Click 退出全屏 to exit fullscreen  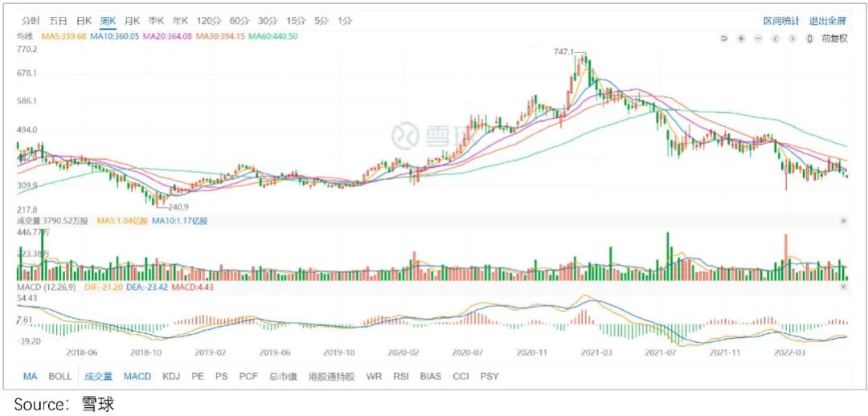click(828, 20)
